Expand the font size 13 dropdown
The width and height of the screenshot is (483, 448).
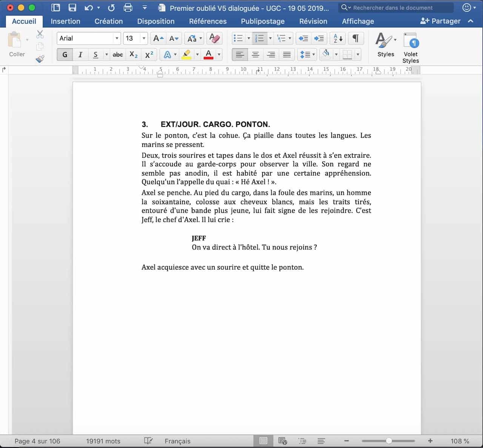[x=144, y=38]
